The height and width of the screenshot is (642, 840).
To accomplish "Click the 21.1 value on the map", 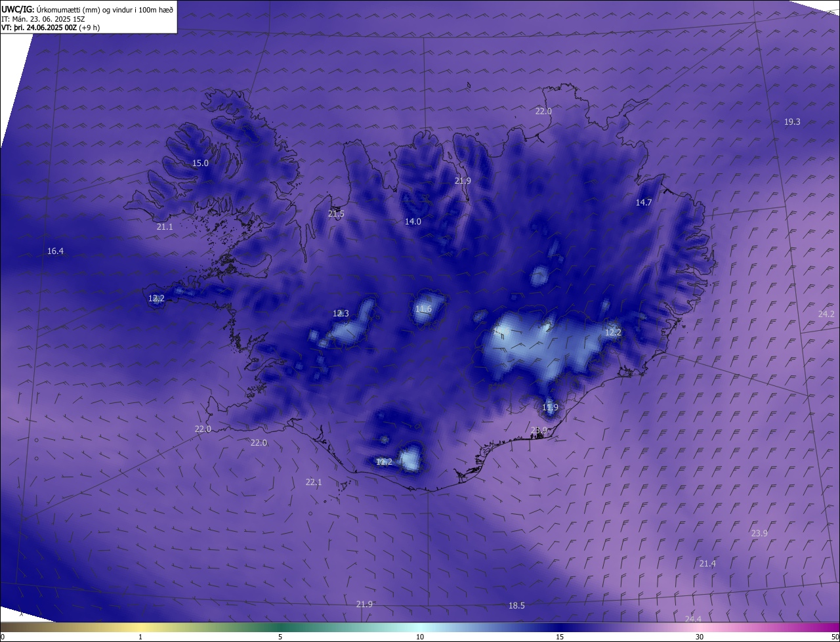I will coord(165,226).
